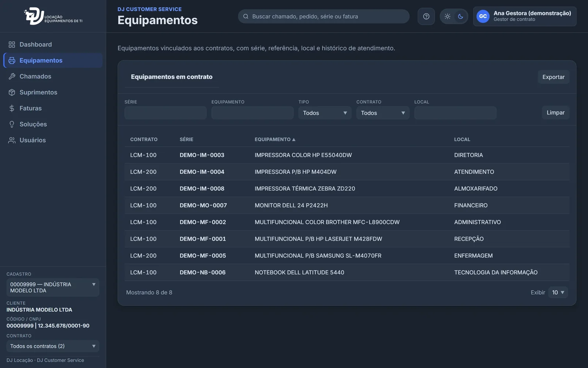Click MULTIFUNCIONAL P/B HP LASERJET M428FDW
This screenshot has width=588, height=368.
coord(318,239)
